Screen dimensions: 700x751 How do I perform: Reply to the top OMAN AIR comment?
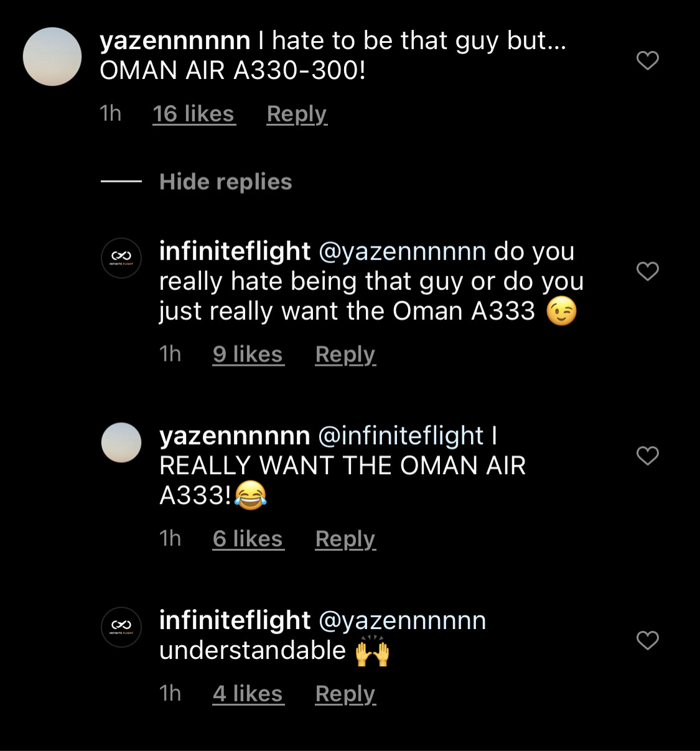(297, 114)
